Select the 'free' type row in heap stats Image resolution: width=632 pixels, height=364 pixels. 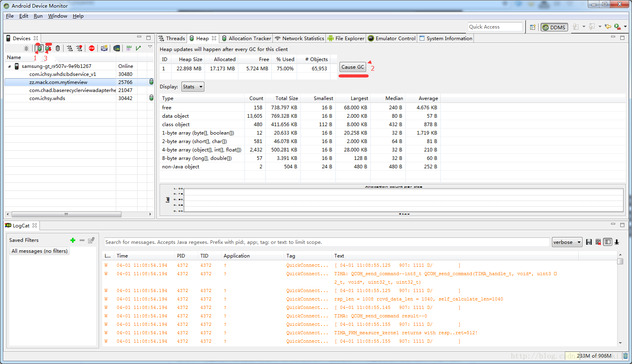(300, 108)
